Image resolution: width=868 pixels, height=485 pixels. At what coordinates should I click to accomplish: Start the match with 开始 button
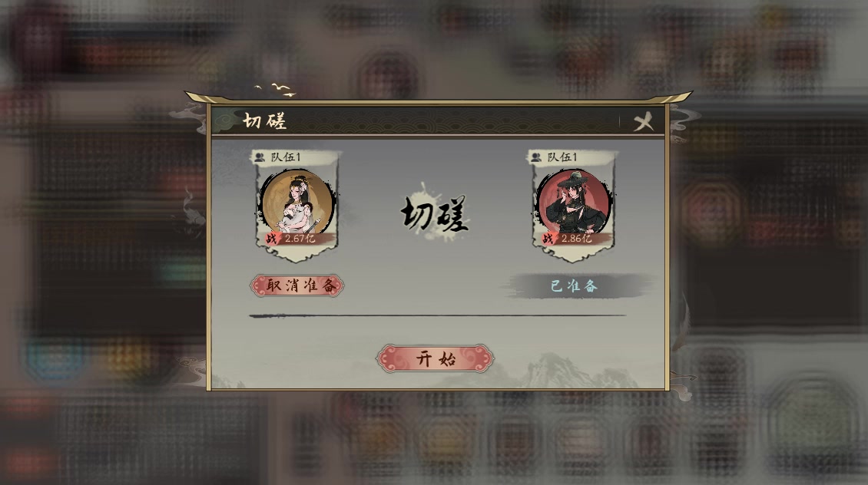pos(435,358)
